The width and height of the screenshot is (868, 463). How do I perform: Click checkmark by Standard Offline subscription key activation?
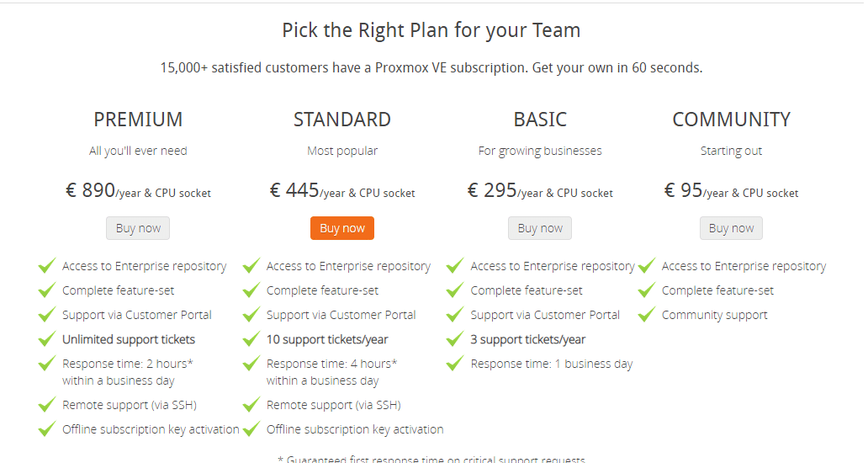tap(251, 428)
